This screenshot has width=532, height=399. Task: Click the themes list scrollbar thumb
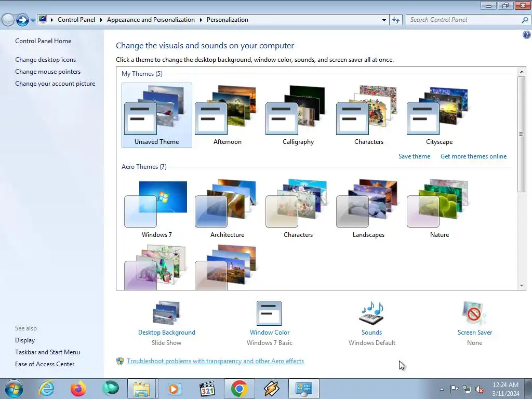pos(522,134)
